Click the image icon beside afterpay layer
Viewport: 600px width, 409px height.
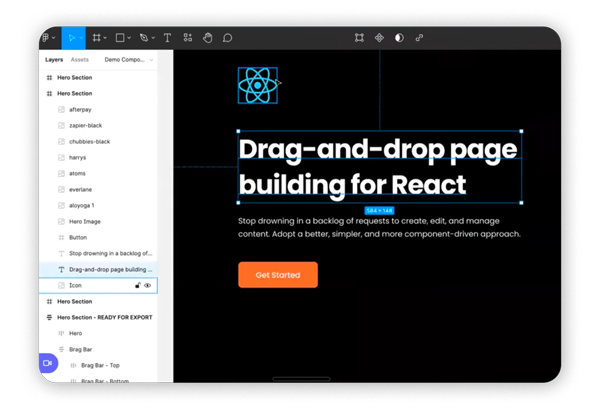(x=61, y=109)
